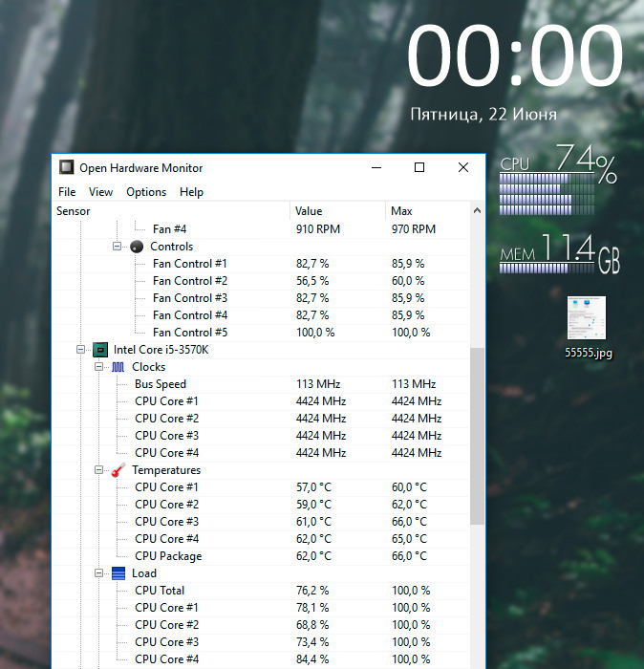Viewport: 644px width, 669px height.
Task: Open the File menu
Action: click(x=67, y=192)
